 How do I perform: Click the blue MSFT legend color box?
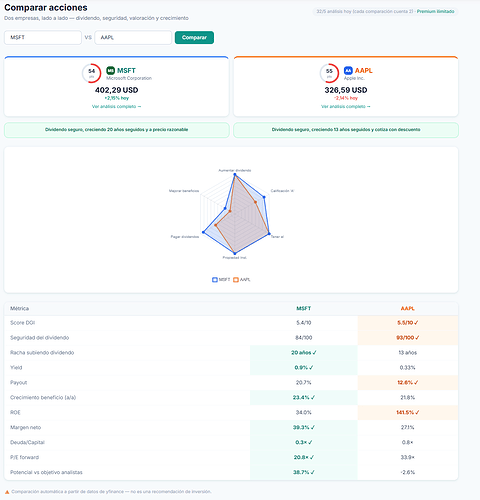(x=215, y=280)
